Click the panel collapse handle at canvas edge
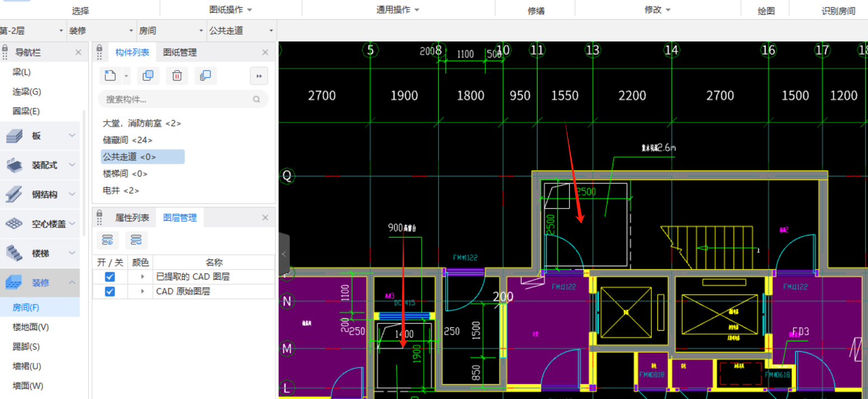Image resolution: width=868 pixels, height=399 pixels. 284,254
